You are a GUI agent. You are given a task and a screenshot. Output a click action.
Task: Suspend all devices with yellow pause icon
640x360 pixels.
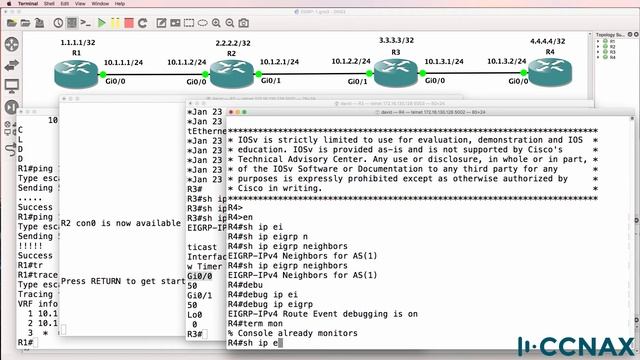point(115,23)
